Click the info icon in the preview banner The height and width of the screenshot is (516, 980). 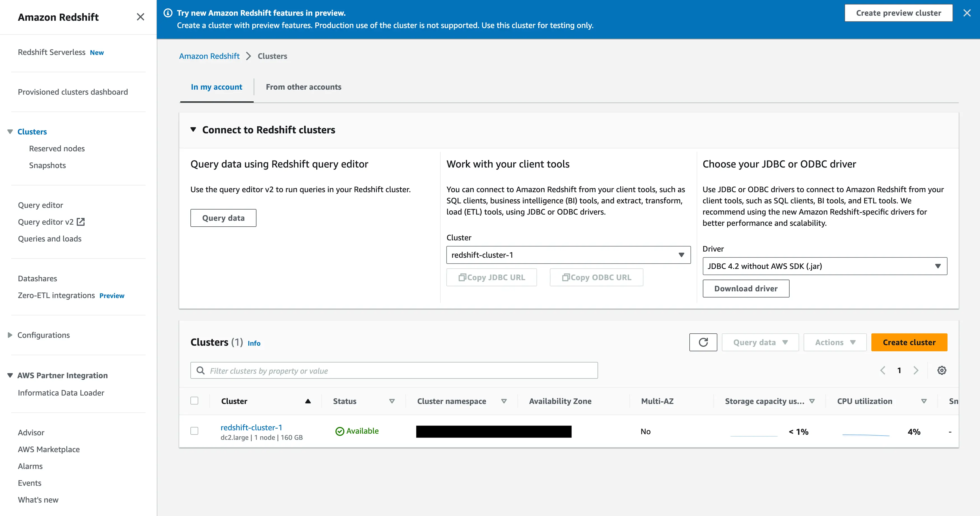click(x=167, y=13)
